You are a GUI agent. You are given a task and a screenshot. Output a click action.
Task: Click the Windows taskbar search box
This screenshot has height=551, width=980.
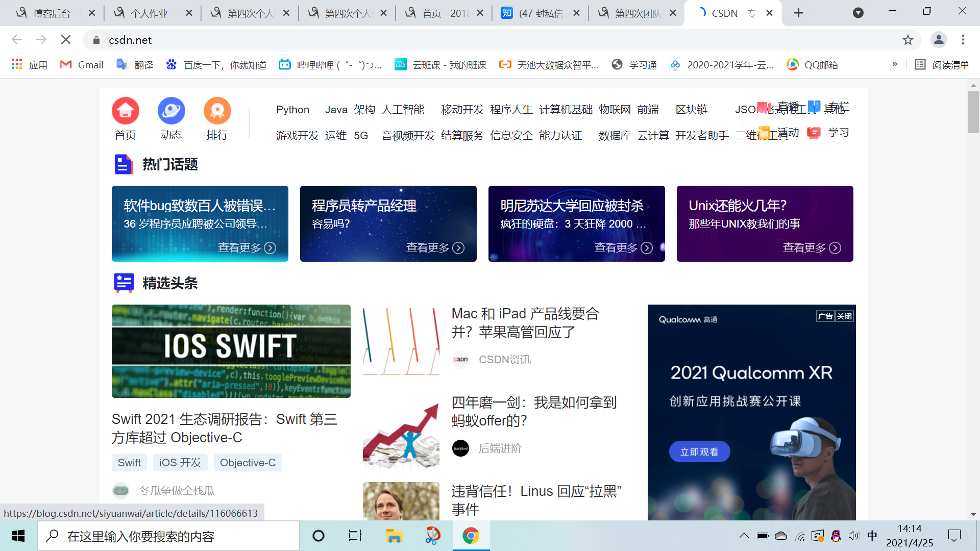click(x=168, y=536)
